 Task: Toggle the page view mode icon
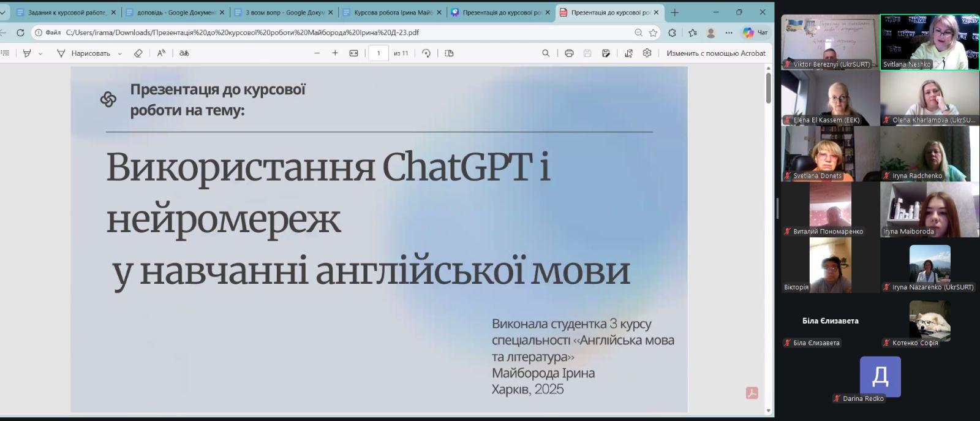coord(449,53)
